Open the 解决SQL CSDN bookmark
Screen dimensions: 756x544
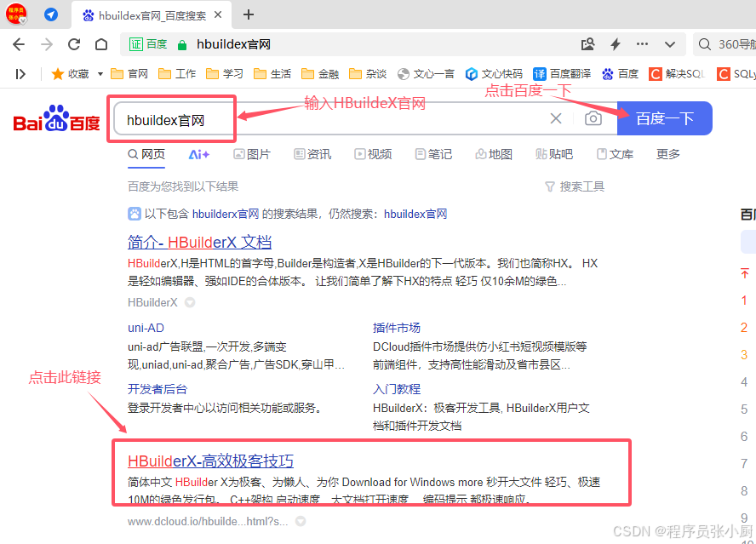pos(677,74)
